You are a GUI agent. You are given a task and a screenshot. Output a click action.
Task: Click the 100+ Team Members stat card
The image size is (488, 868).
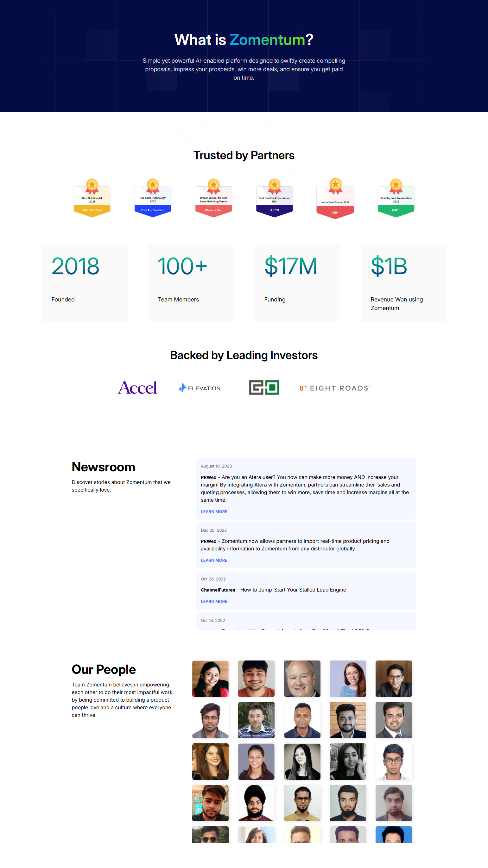[x=191, y=283]
